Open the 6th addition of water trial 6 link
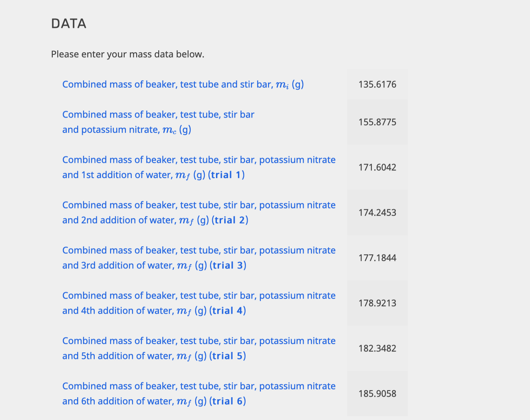This screenshot has height=420, width=530. (x=199, y=393)
